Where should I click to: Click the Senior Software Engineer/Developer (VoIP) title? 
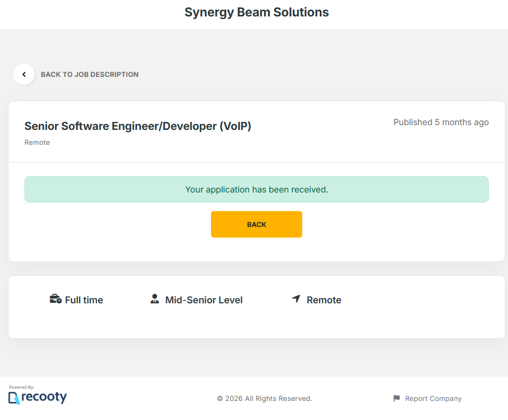[x=138, y=126]
